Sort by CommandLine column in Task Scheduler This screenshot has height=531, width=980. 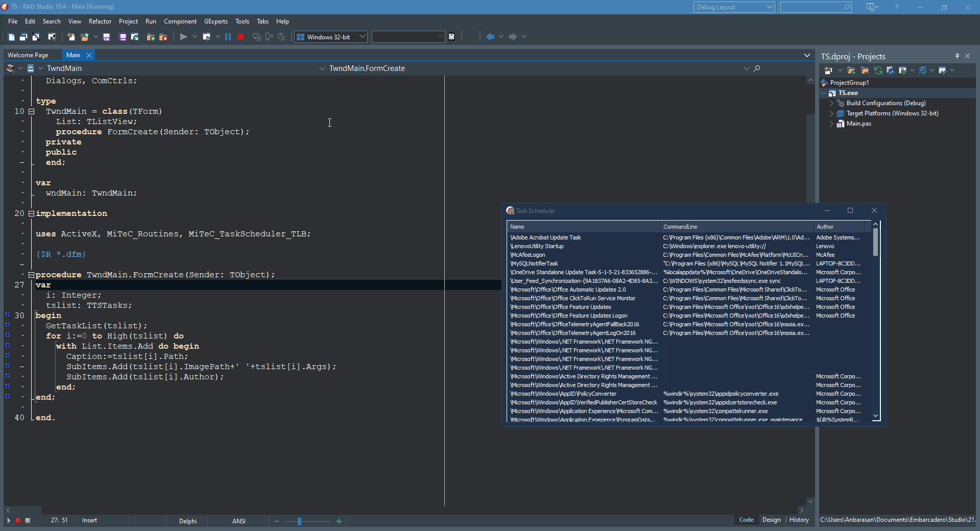click(736, 227)
